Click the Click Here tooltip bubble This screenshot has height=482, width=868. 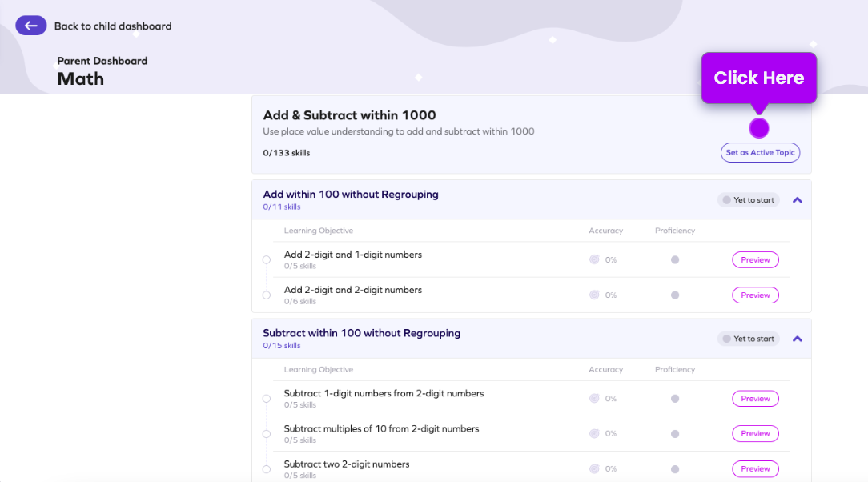pyautogui.click(x=758, y=78)
